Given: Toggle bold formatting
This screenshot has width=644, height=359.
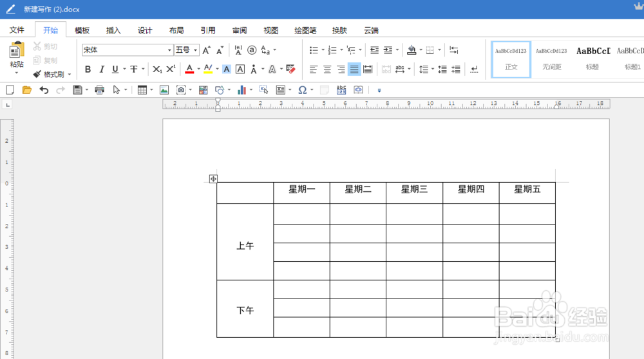Looking at the screenshot, I should [88, 69].
